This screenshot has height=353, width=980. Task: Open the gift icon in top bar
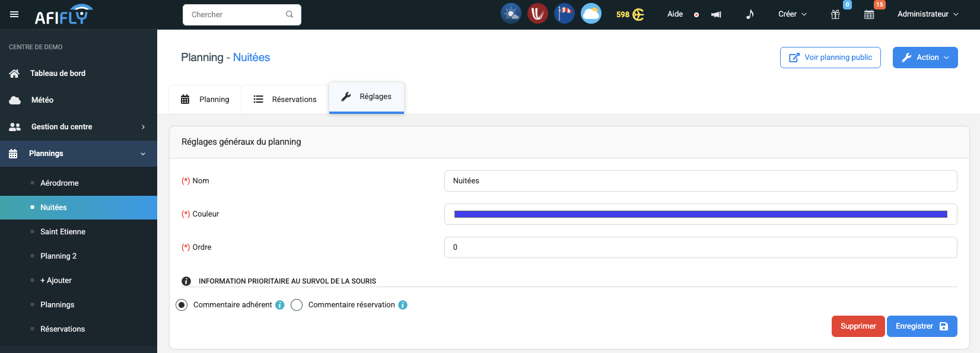point(835,15)
